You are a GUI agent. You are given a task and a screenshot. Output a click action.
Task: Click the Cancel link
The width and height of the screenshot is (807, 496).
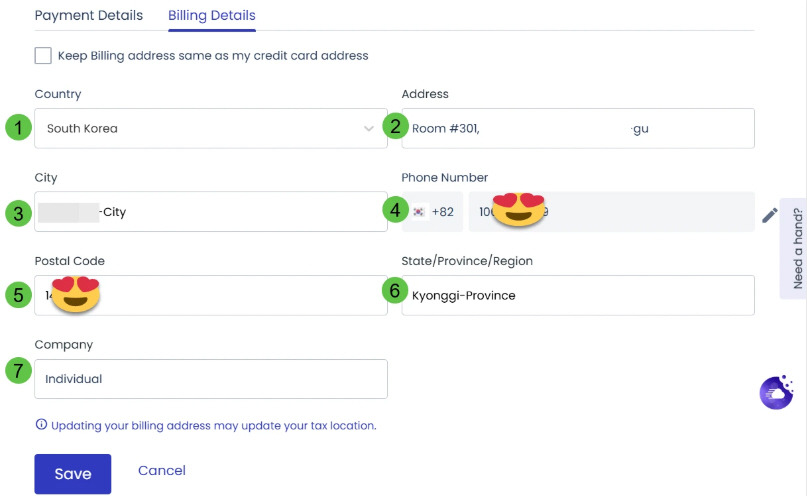162,470
